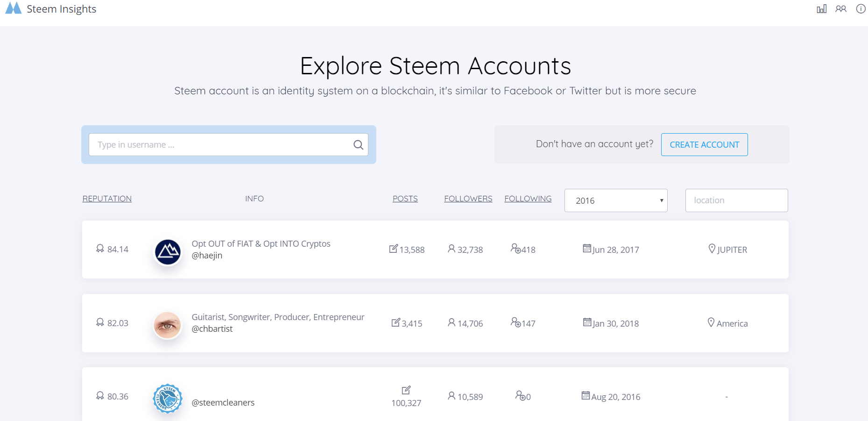Open the 2016 year dropdown

click(615, 200)
